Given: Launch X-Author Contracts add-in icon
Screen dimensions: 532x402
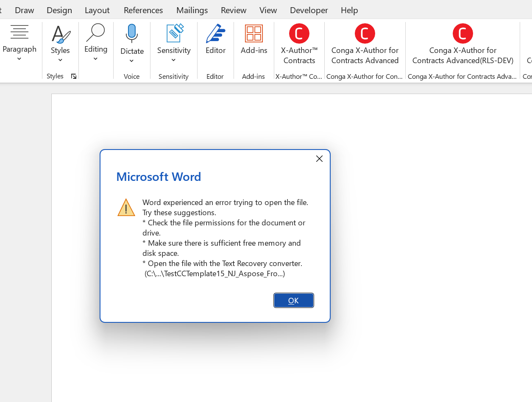Looking at the screenshot, I should 299,33.
